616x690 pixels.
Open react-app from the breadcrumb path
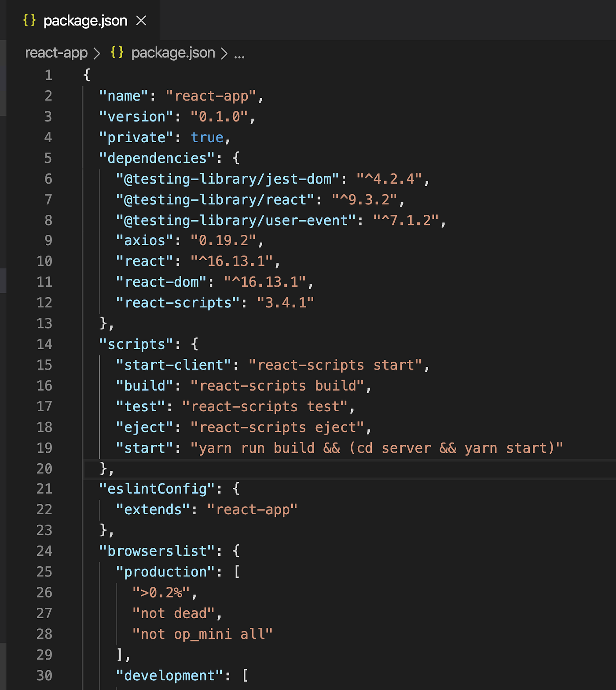[56, 52]
